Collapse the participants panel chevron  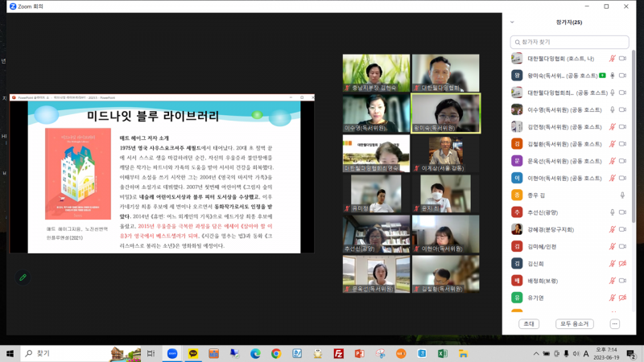click(x=512, y=23)
